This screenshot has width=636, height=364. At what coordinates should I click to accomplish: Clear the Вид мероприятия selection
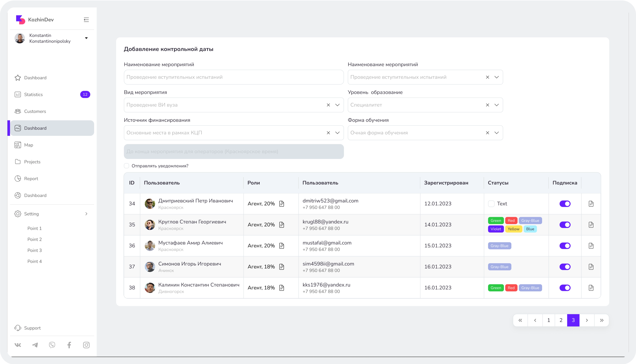click(328, 105)
